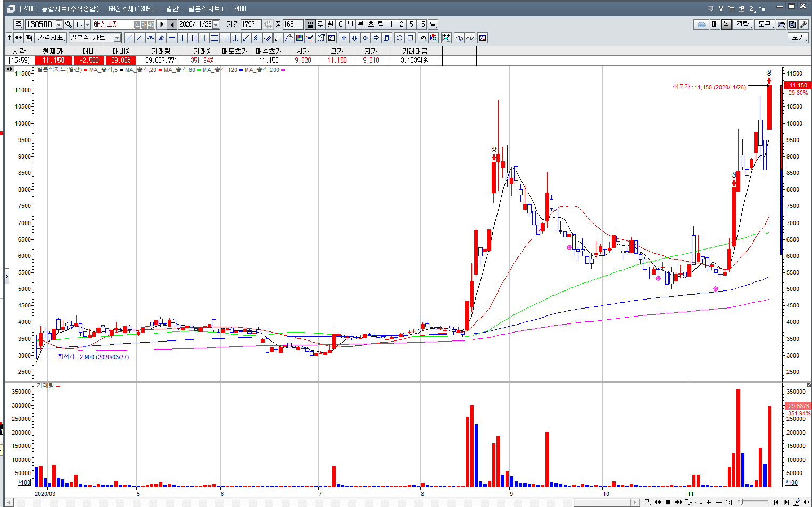
Task: Expand the 전략 strategy dropdown
Action: [743, 24]
